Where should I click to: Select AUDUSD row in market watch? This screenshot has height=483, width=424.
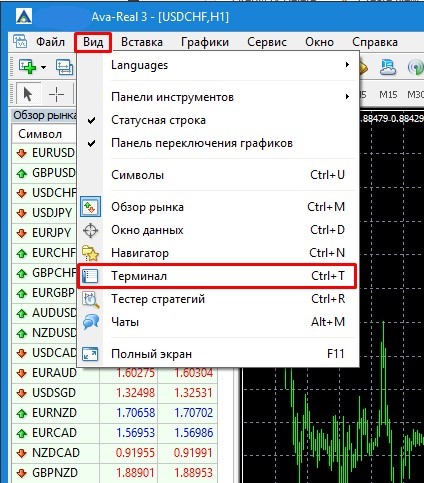[x=45, y=313]
